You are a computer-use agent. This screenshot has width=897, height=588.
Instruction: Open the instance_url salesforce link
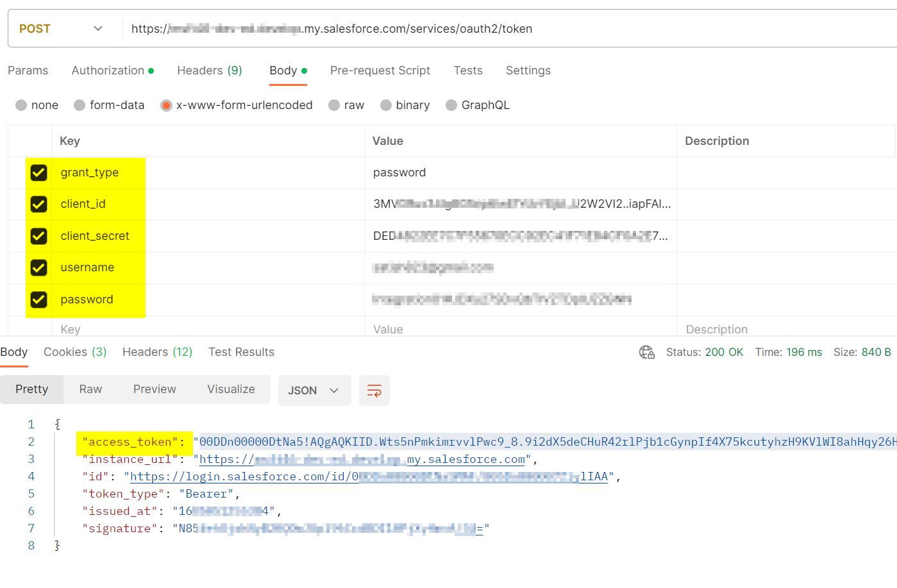click(x=362, y=459)
